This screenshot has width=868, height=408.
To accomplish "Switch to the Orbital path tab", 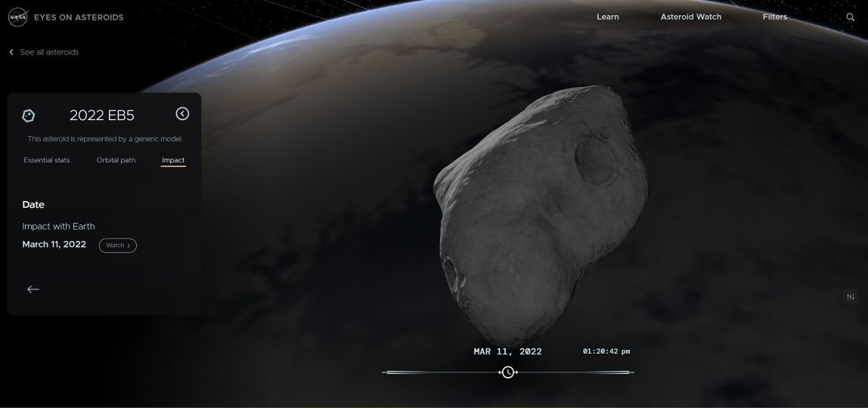I will [116, 160].
